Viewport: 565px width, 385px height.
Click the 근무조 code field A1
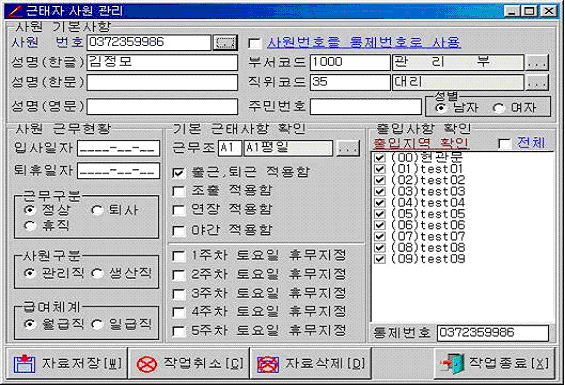coord(230,148)
